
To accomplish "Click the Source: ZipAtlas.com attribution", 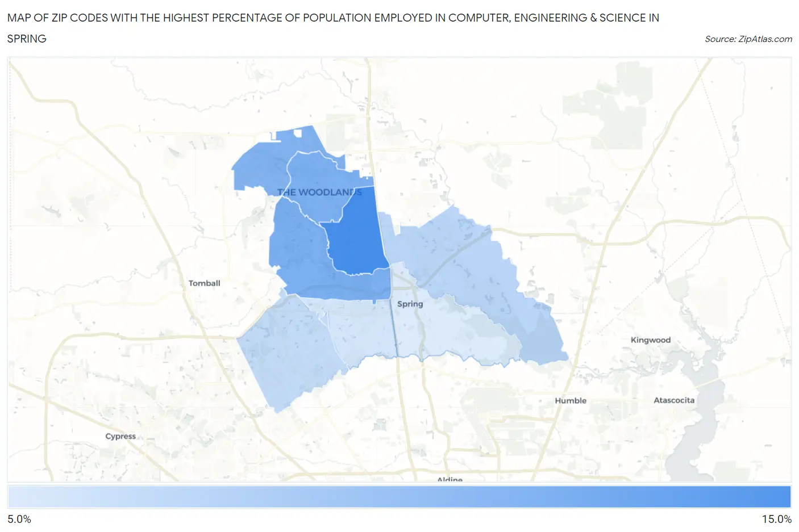I will click(748, 39).
